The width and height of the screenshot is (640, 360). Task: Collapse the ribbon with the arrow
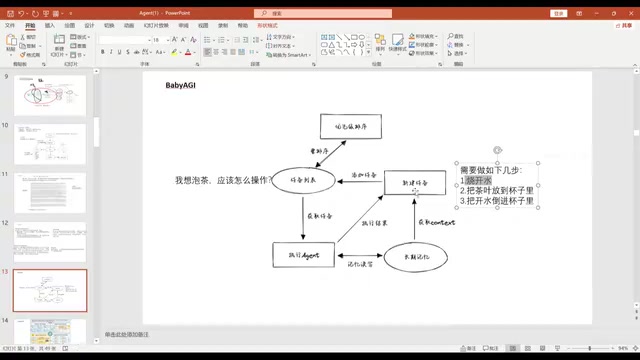click(x=635, y=64)
